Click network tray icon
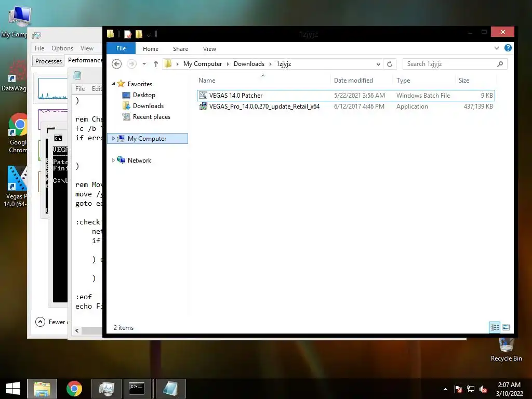 click(471, 389)
